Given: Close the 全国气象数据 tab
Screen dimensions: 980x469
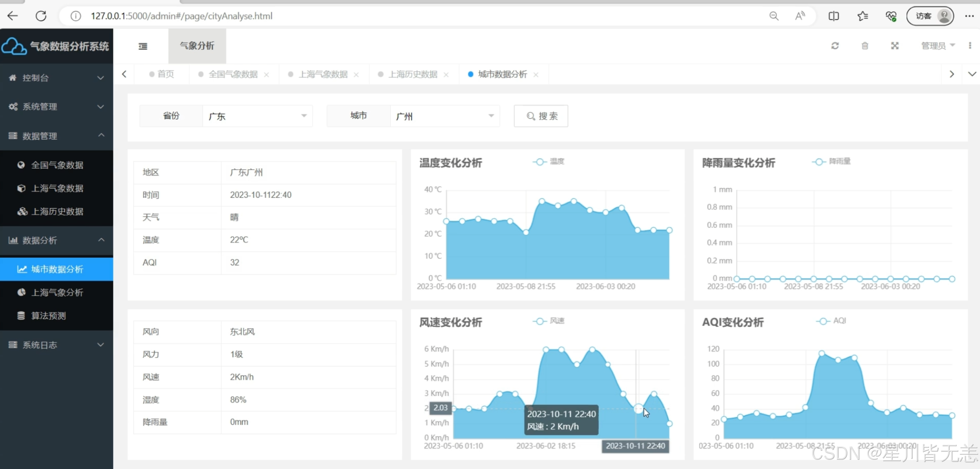Looking at the screenshot, I should 267,75.
